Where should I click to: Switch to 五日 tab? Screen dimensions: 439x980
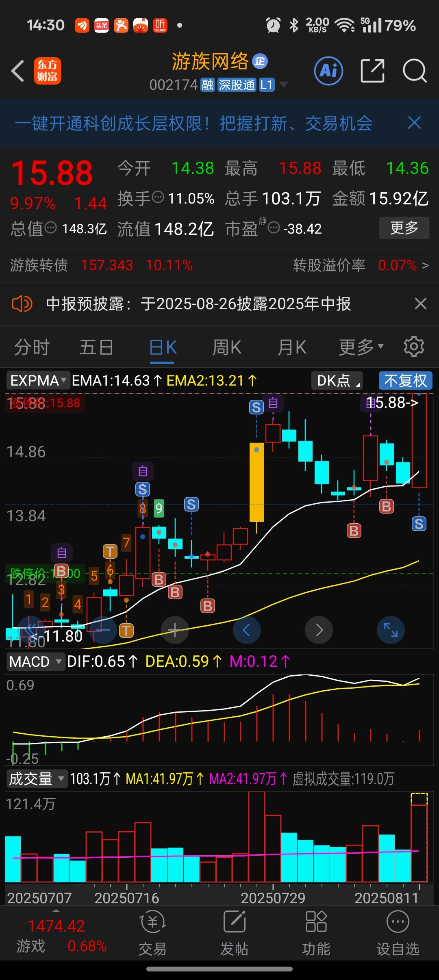(x=96, y=347)
